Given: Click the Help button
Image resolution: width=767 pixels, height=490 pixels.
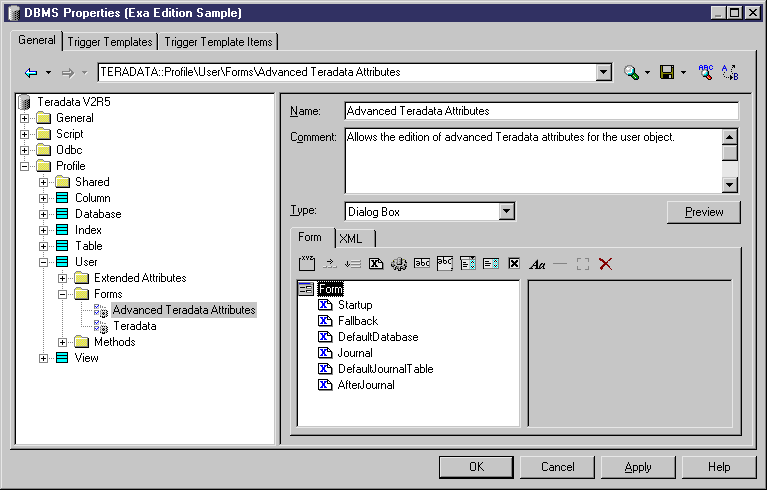Looking at the screenshot, I should [x=719, y=467].
